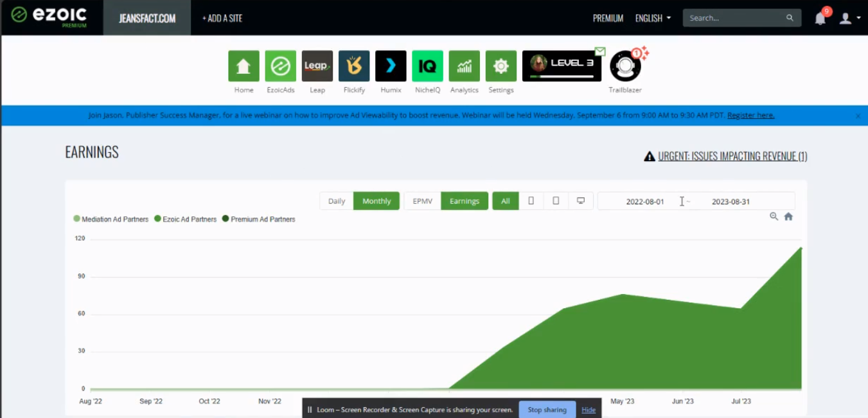Click the Nov '22 axis label

pyautogui.click(x=269, y=401)
